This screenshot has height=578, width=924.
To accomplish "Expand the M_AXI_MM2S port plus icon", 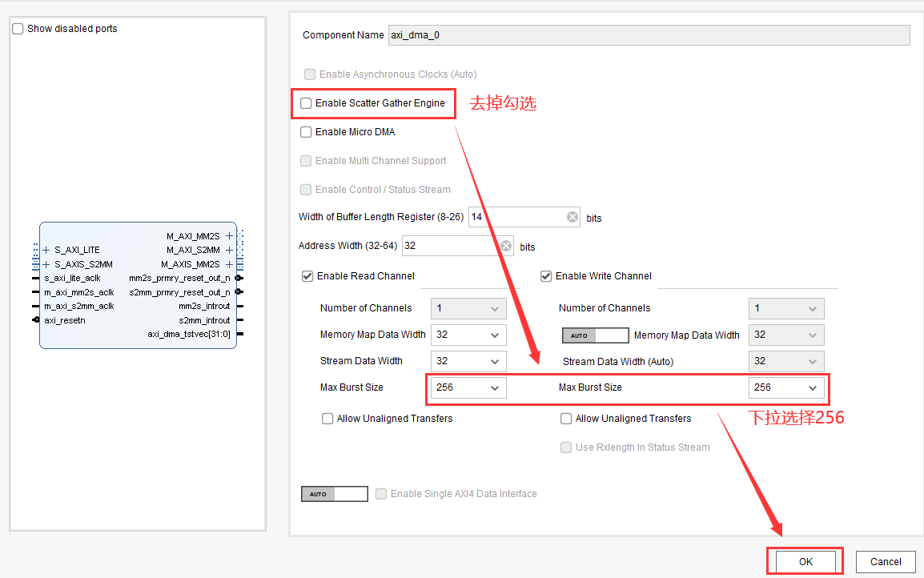I will 229,236.
